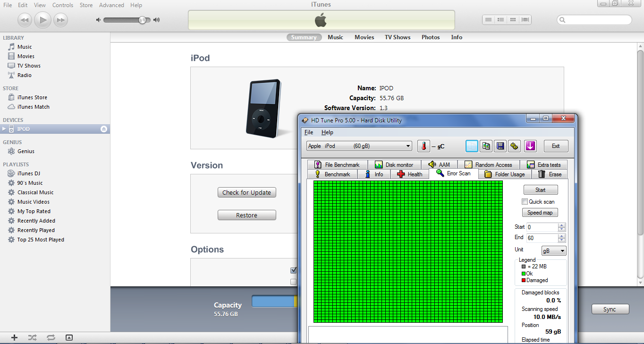The height and width of the screenshot is (344, 644).
Task: Toggle the checked option under Options section
Action: click(294, 270)
